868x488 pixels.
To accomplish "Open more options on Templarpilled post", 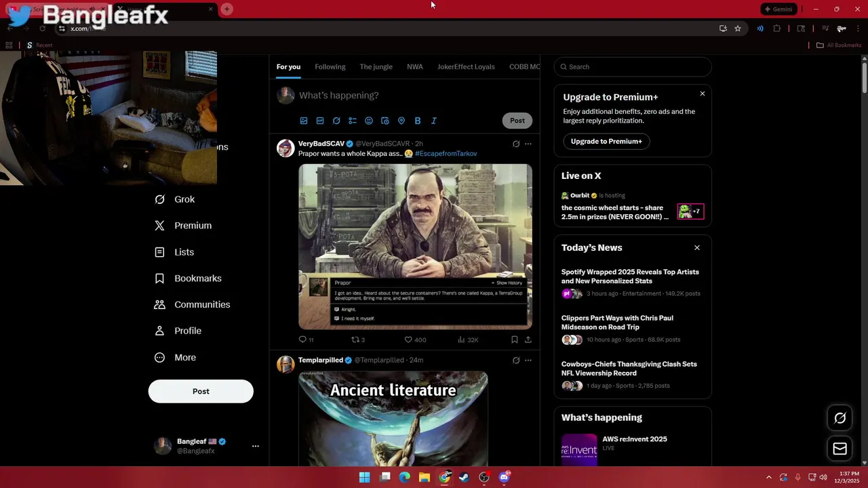I will pyautogui.click(x=528, y=360).
